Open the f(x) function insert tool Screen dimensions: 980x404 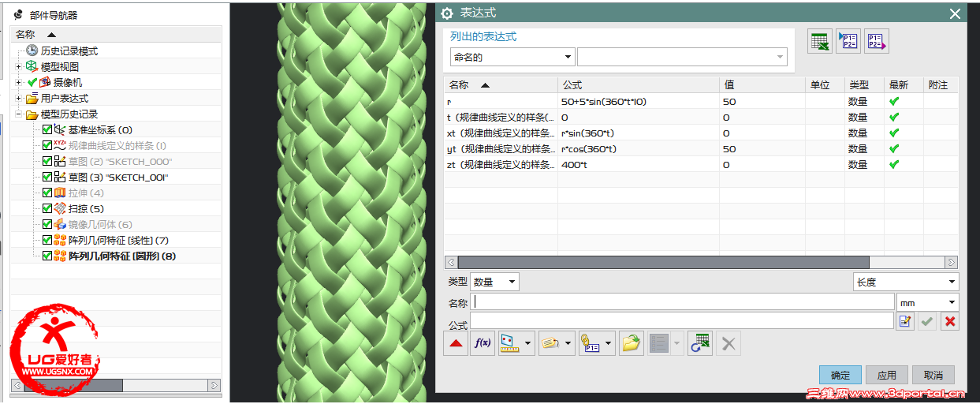coord(483,343)
